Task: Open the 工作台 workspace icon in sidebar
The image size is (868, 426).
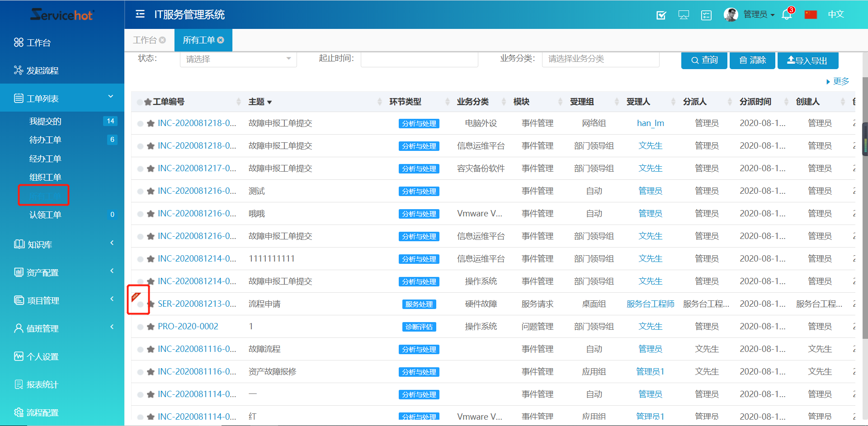Action: coord(19,42)
